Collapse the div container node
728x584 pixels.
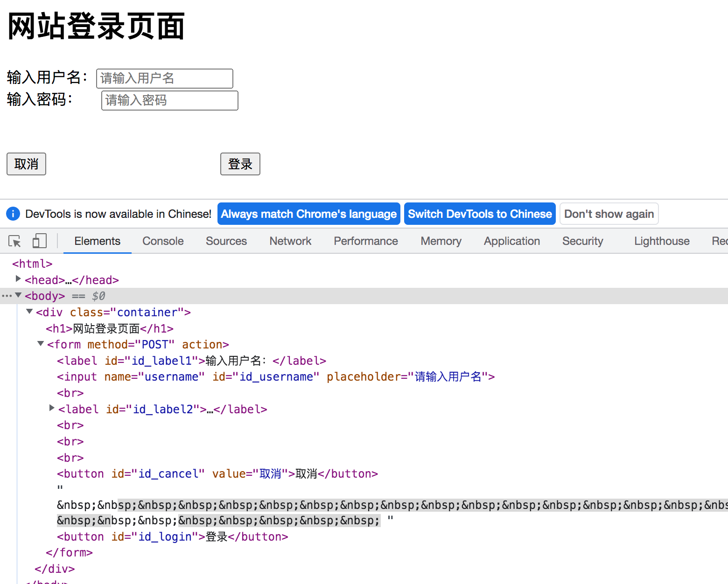29,311
